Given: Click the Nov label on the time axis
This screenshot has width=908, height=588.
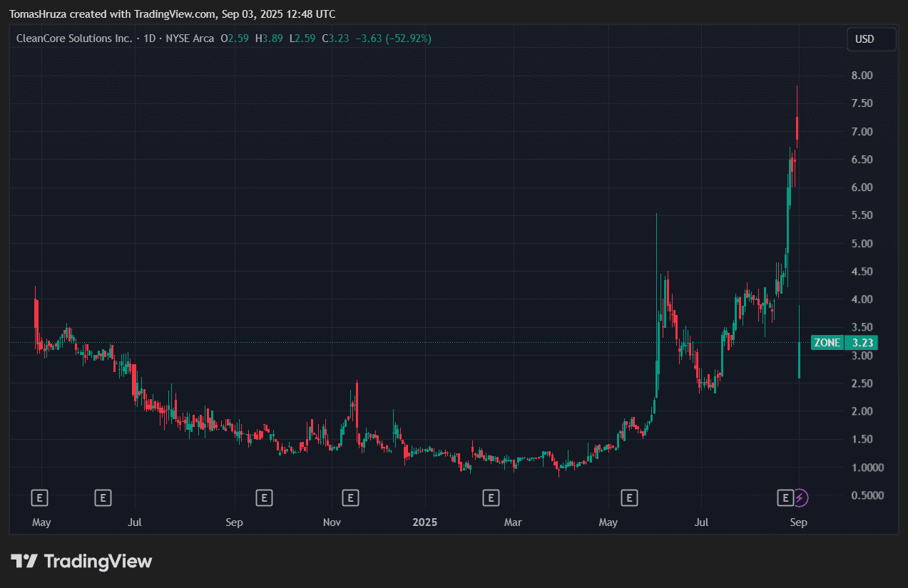Looking at the screenshot, I should point(331,522).
